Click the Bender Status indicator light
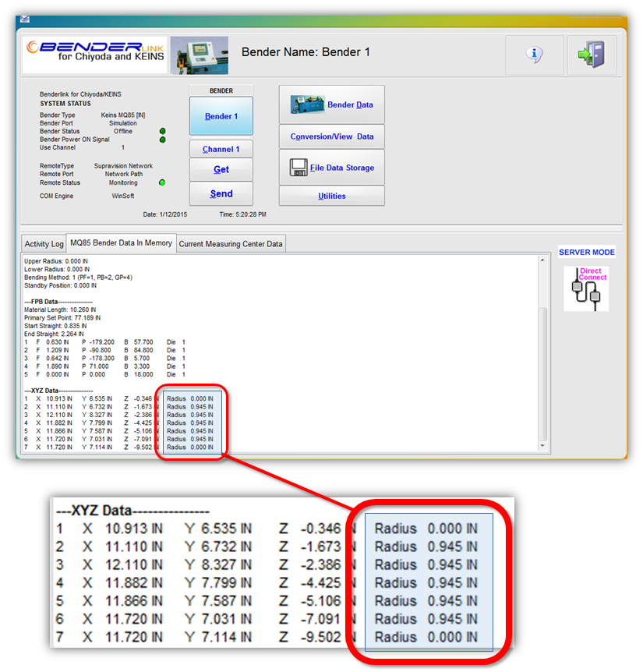643x672 pixels. [x=163, y=131]
